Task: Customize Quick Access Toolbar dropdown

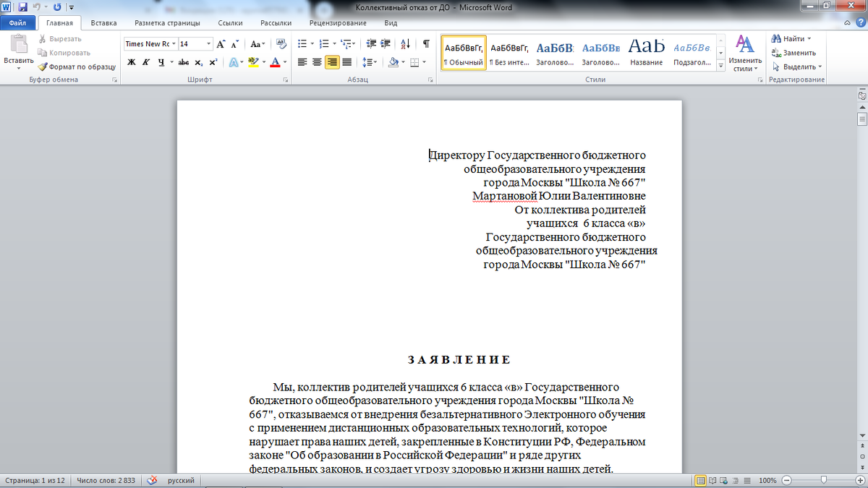Action: [72, 7]
